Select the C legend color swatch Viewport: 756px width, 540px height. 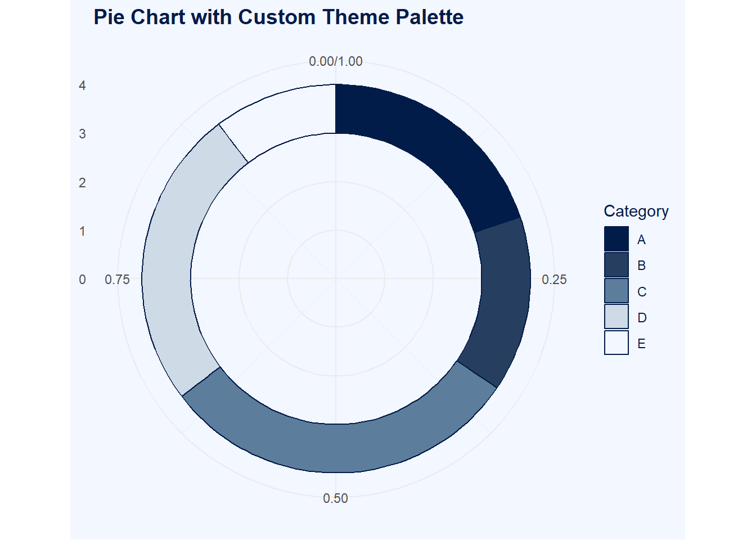(616, 291)
